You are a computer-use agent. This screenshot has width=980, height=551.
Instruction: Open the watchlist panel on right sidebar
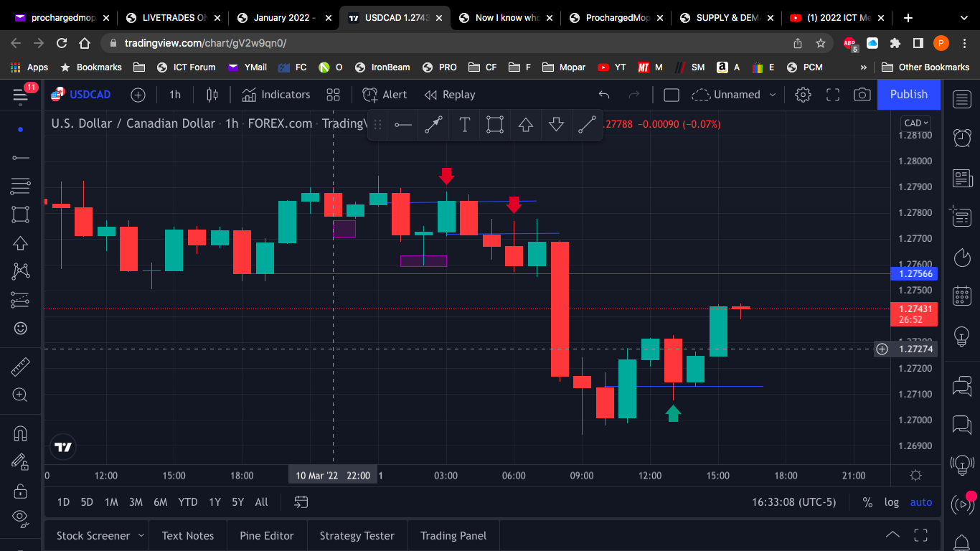coord(962,99)
